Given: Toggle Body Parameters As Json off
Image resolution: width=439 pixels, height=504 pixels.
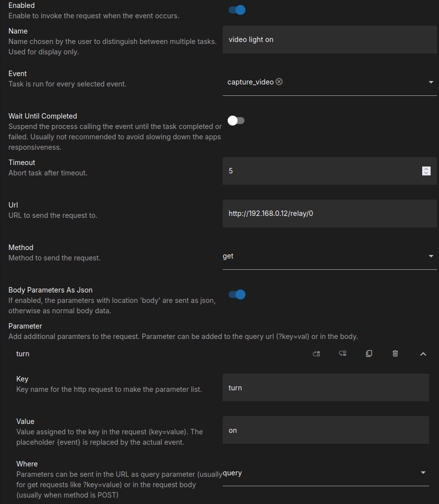Looking at the screenshot, I should [237, 294].
